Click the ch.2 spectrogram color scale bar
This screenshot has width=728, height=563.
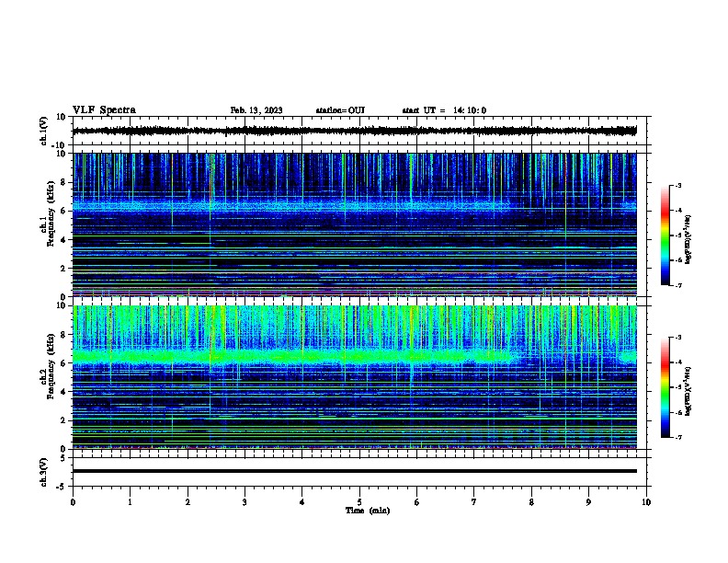[665, 387]
